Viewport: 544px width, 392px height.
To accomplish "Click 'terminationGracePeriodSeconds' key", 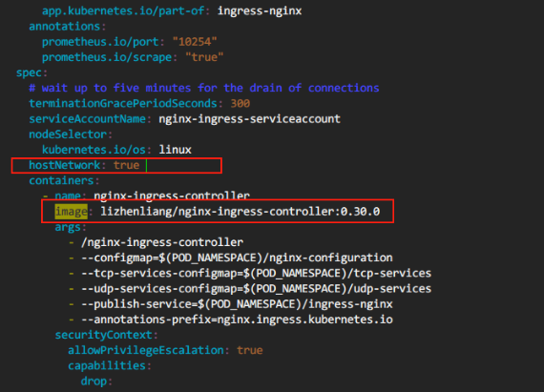I will point(123,103).
